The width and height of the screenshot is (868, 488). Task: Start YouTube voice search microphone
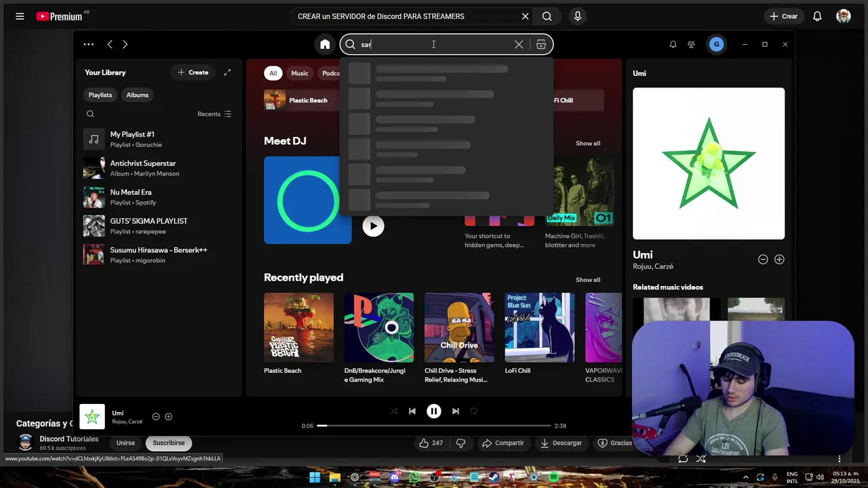pyautogui.click(x=577, y=16)
